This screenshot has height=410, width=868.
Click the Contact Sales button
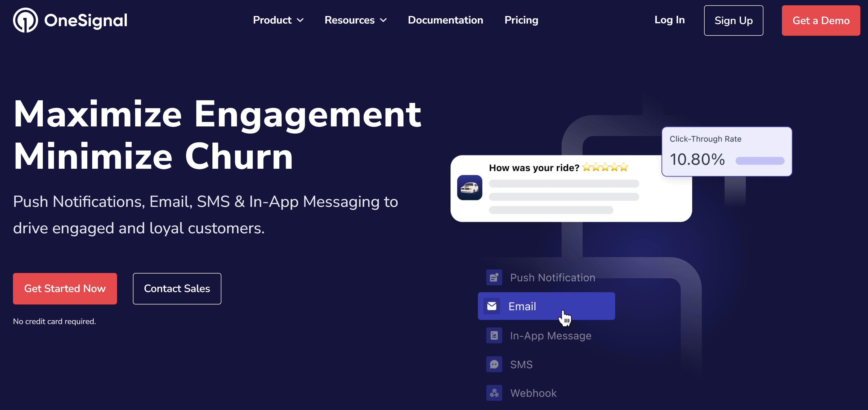177,289
